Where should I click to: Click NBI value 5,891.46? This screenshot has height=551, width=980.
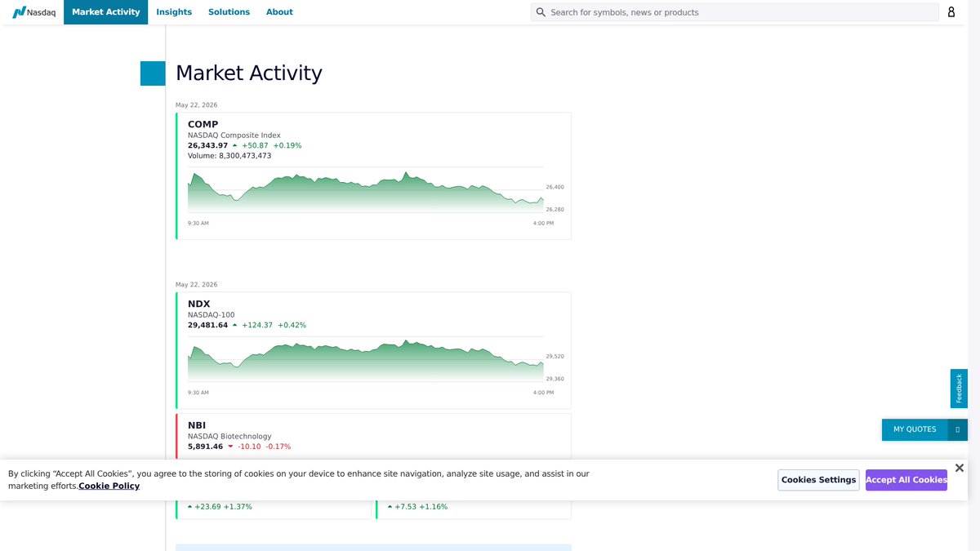205,447
